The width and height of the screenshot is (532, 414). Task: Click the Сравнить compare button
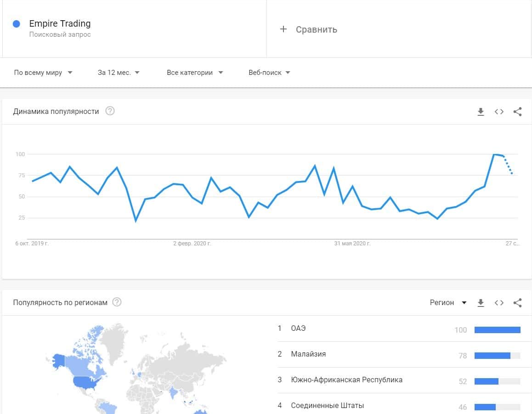[316, 29]
